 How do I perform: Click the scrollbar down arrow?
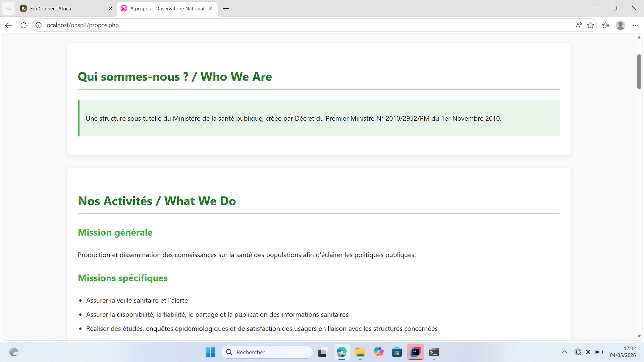click(639, 336)
